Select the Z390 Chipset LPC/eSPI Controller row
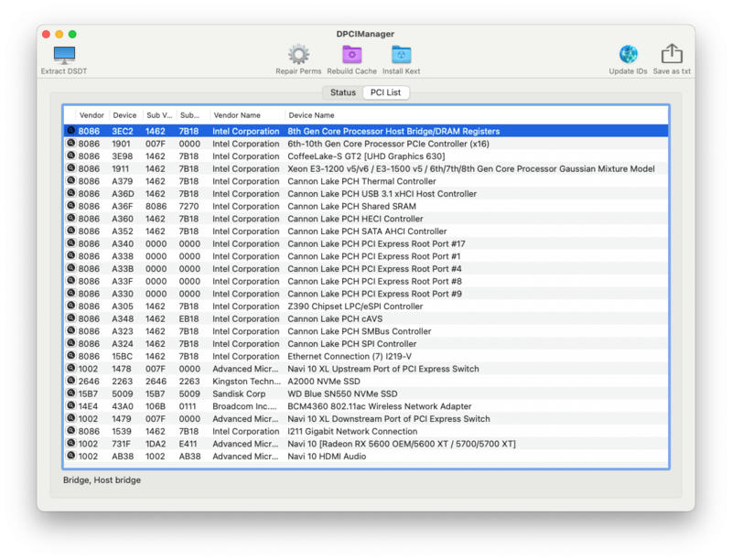The image size is (732, 560). point(366,307)
